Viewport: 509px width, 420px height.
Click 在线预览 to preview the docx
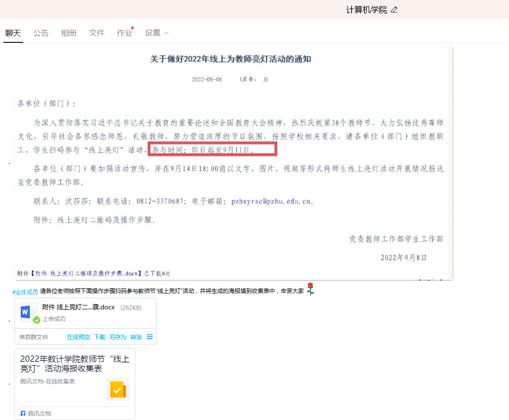pyautogui.click(x=78, y=337)
